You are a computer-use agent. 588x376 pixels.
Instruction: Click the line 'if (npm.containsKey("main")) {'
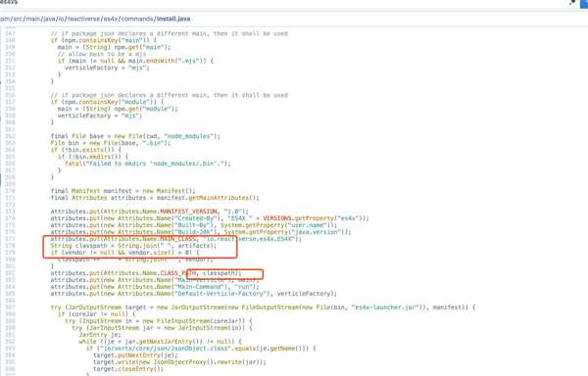click(x=104, y=40)
